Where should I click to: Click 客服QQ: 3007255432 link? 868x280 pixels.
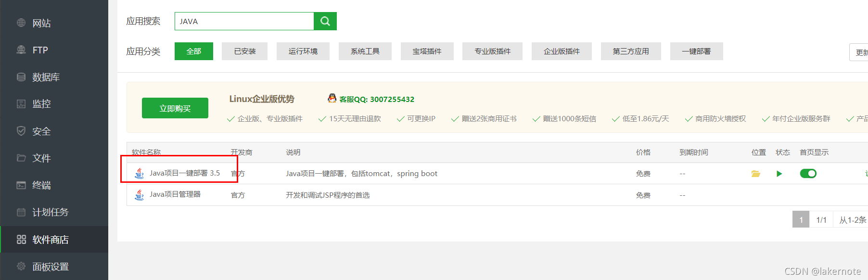tap(377, 99)
